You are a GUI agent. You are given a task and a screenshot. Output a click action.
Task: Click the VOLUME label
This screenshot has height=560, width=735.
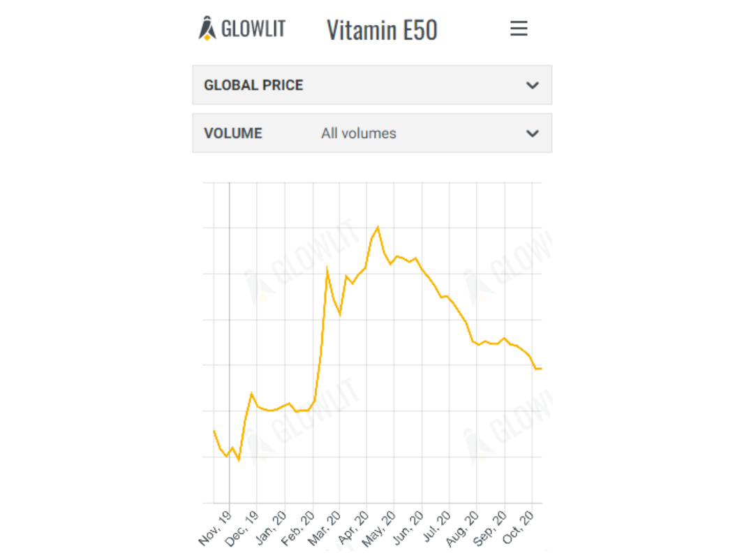click(233, 133)
